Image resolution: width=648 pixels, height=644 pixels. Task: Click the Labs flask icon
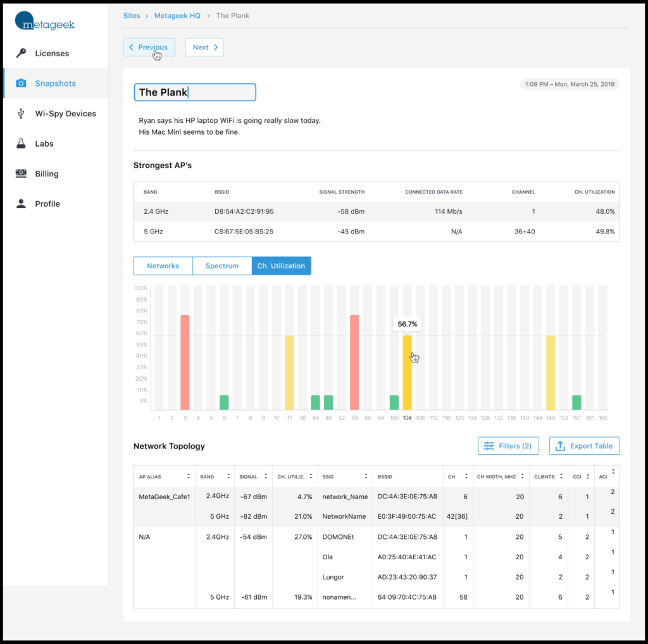(21, 144)
